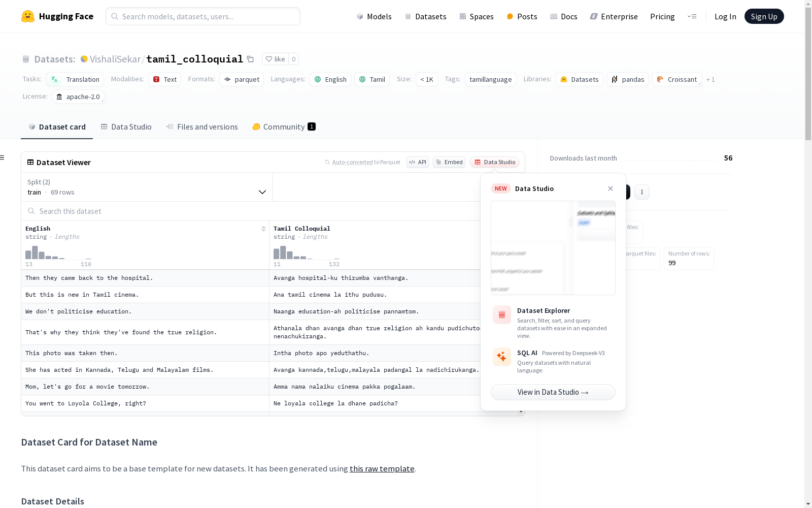Click the Hugging Face logo icon
Screen dimensions: 812x508
(28, 16)
